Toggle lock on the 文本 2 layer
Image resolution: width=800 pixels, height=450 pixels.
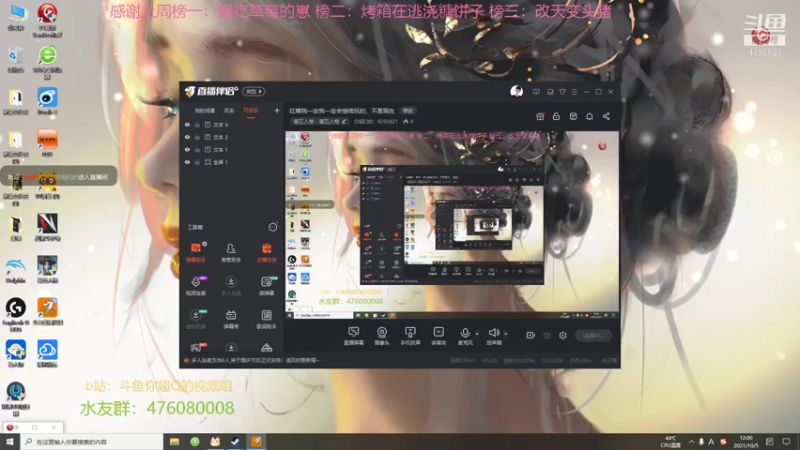click(x=197, y=137)
